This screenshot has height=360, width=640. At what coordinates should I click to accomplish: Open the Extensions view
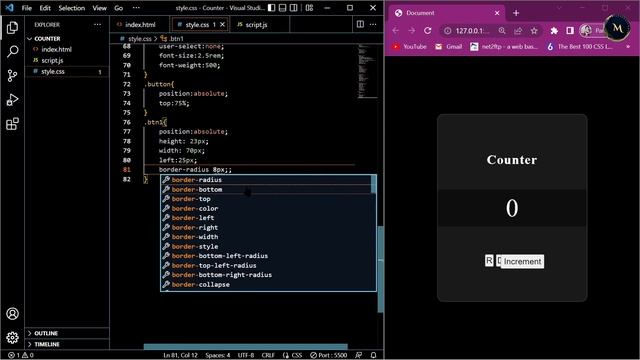[x=12, y=124]
